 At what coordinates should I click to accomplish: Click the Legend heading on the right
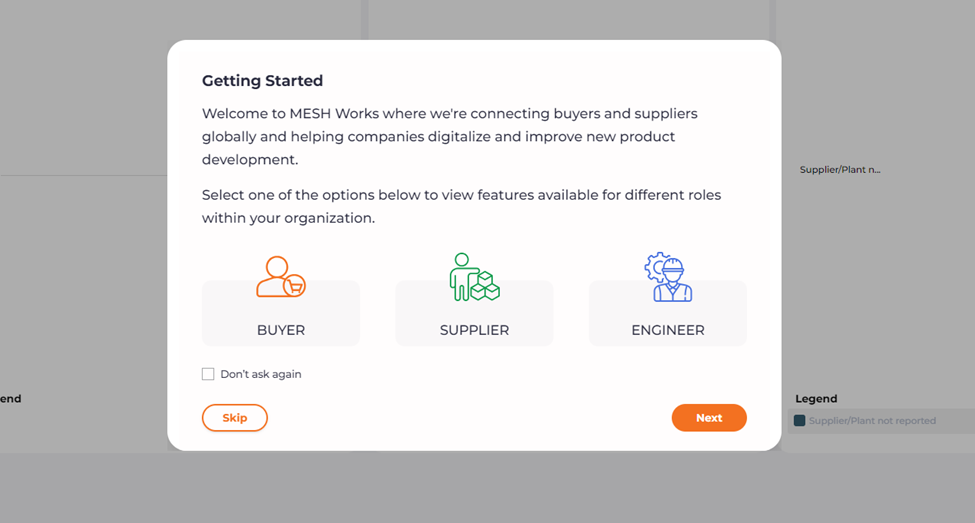click(x=816, y=398)
